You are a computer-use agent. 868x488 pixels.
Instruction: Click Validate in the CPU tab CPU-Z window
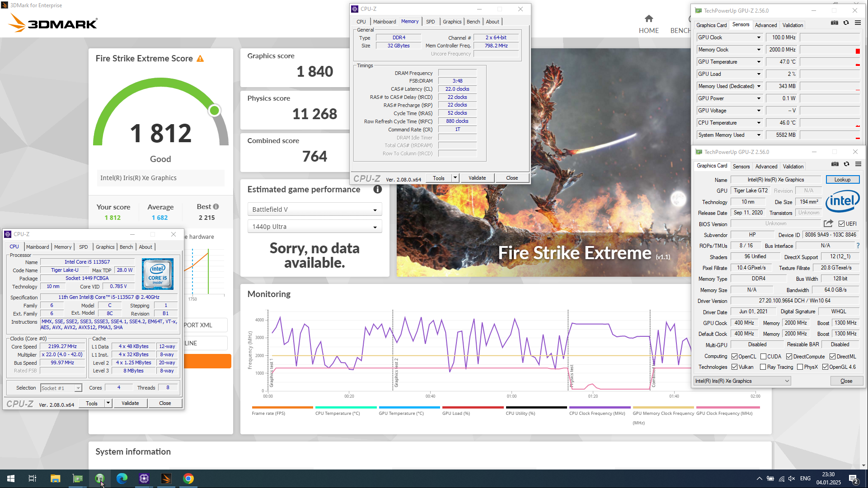coord(130,403)
